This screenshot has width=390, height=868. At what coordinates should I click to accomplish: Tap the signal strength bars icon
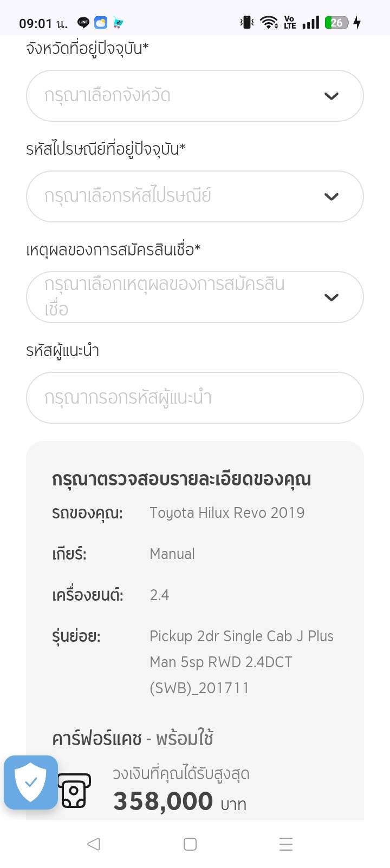click(310, 23)
